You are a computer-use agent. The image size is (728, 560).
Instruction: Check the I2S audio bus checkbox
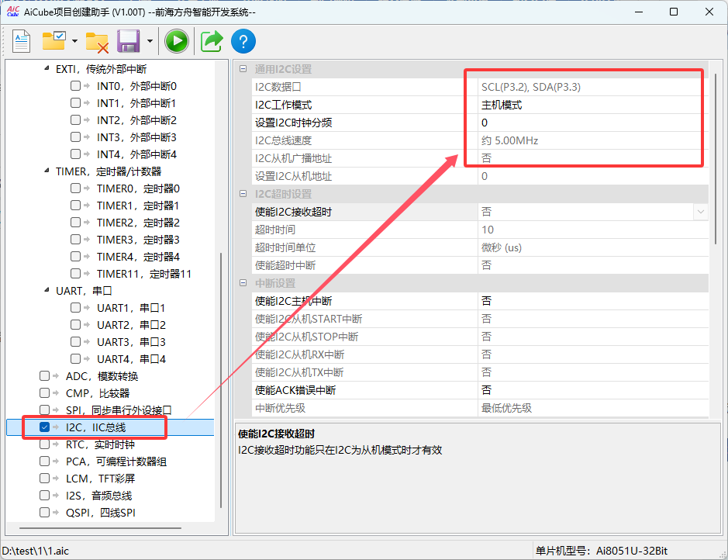44,496
